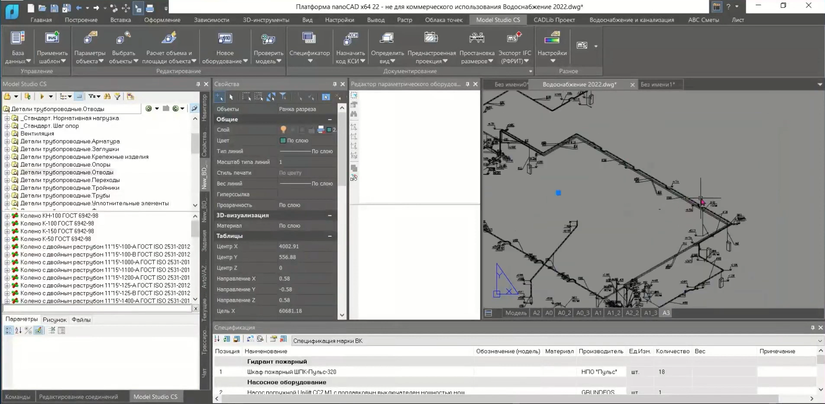Toggle the layer print icon in Слой row
The height and width of the screenshot is (404, 825).
[320, 129]
